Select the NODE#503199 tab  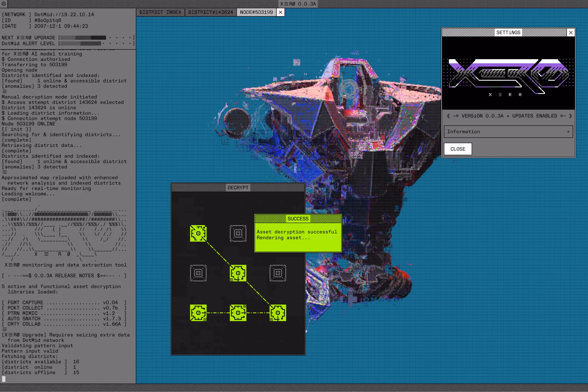256,12
